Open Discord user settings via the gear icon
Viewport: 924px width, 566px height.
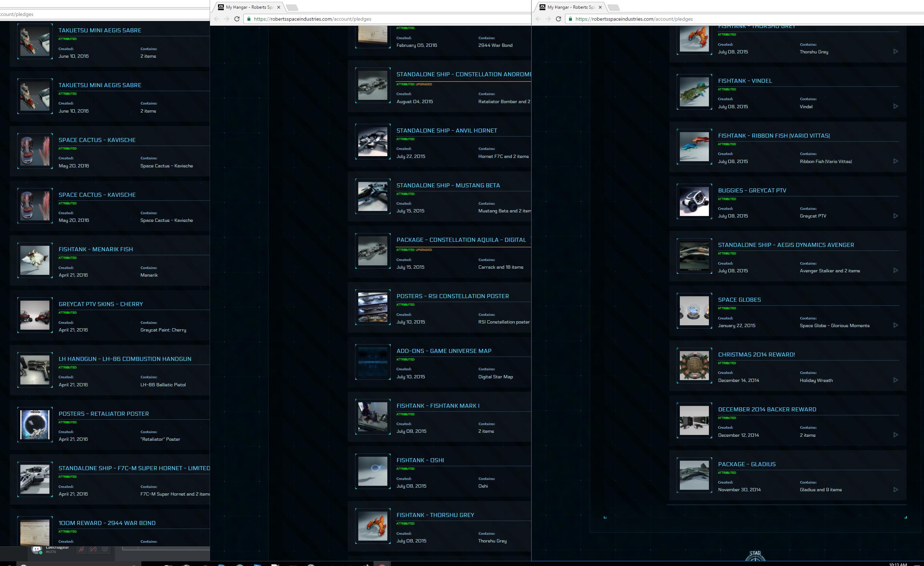point(105,549)
